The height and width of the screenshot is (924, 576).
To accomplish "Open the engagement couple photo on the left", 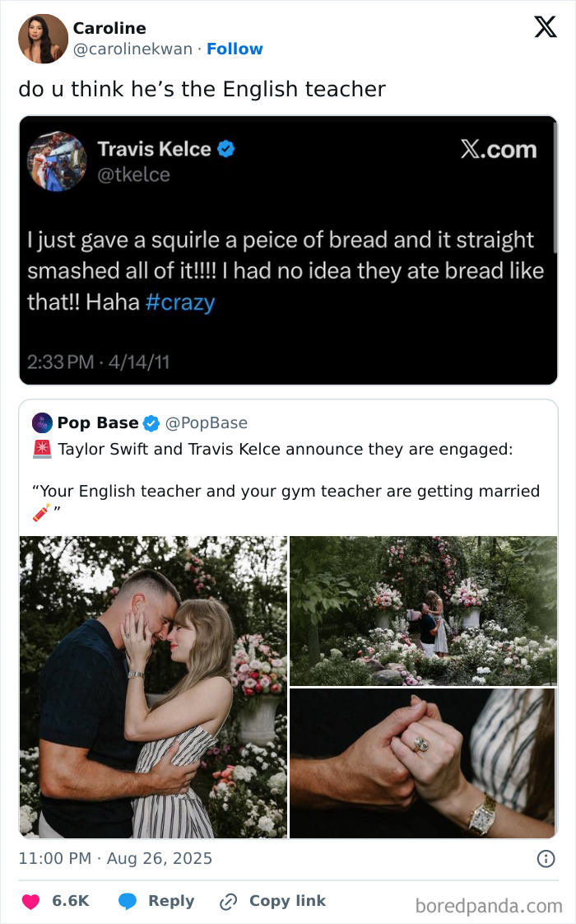I will (x=154, y=686).
